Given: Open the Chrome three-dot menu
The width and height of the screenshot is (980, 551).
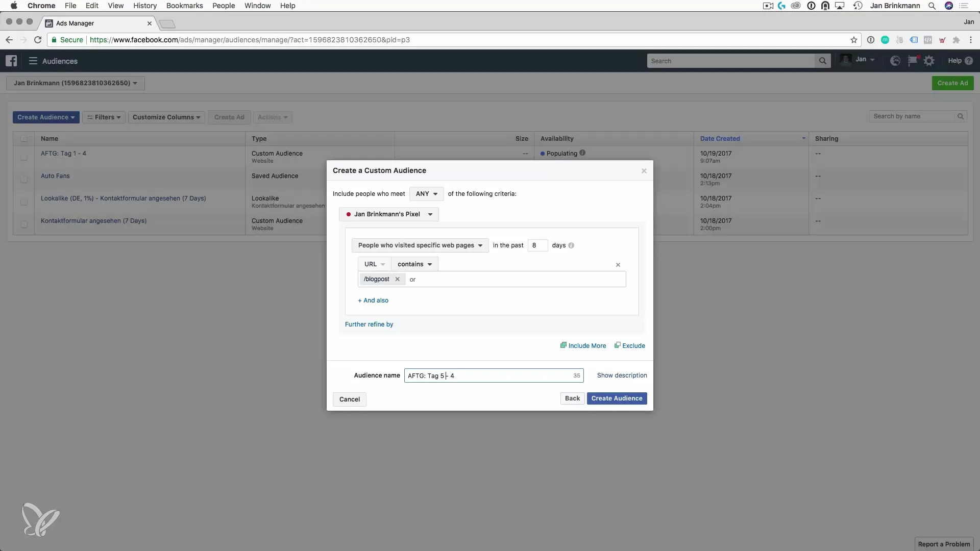Looking at the screenshot, I should tap(970, 40).
